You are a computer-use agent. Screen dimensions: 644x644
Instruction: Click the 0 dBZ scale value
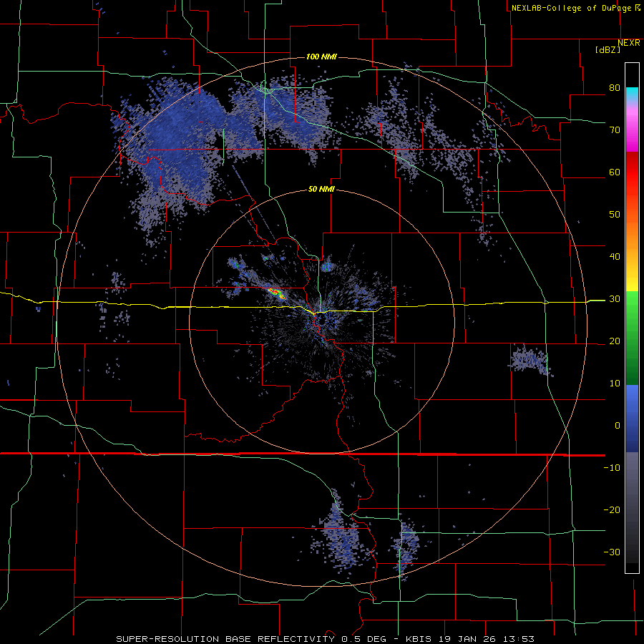[618, 426]
